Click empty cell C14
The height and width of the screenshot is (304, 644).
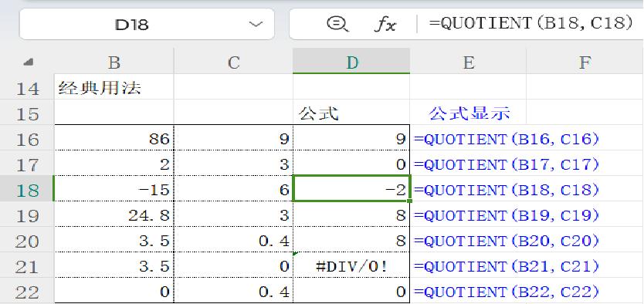pos(233,87)
